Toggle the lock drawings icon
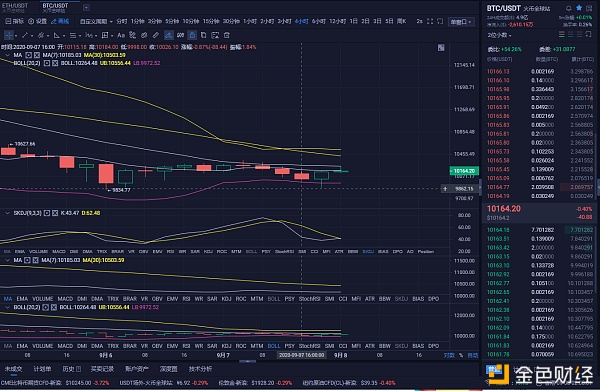The width and height of the screenshot is (600, 391). coord(192,35)
